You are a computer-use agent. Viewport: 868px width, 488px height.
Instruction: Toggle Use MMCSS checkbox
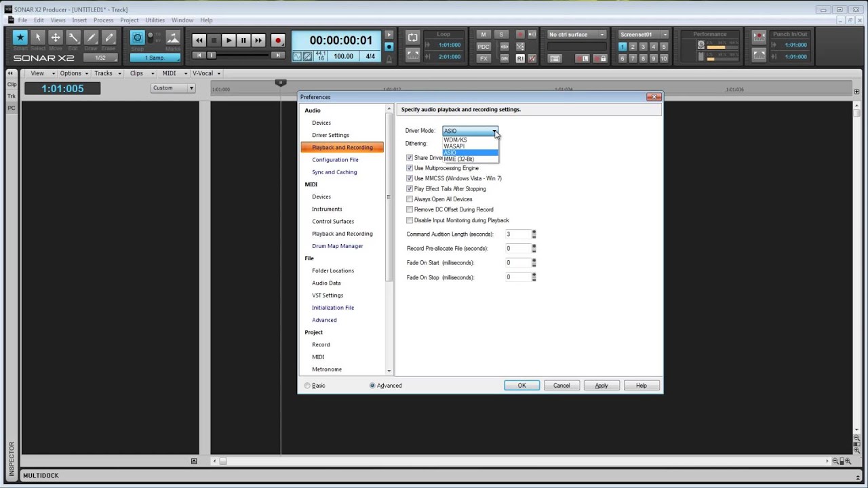410,178
